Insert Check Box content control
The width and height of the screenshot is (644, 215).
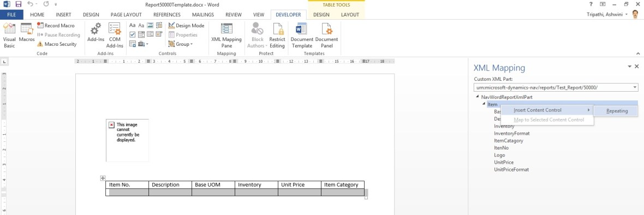(x=132, y=34)
